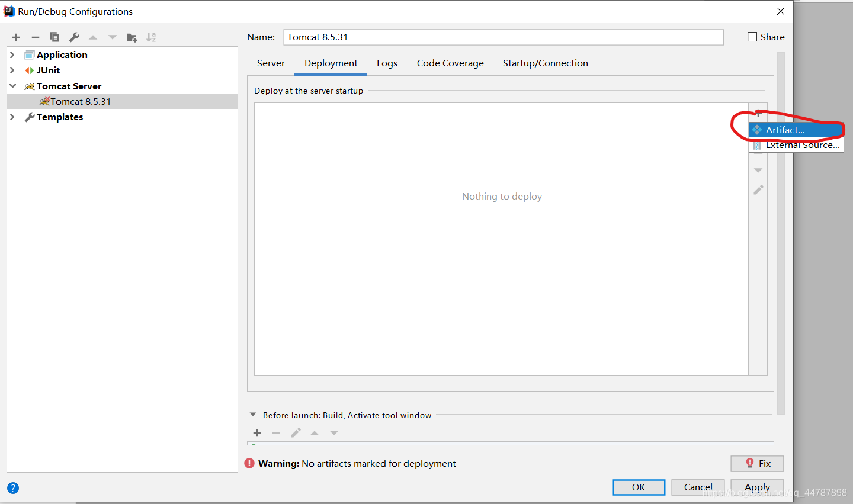Copy configuration using duplicate icon
This screenshot has height=504, width=853.
click(x=54, y=37)
